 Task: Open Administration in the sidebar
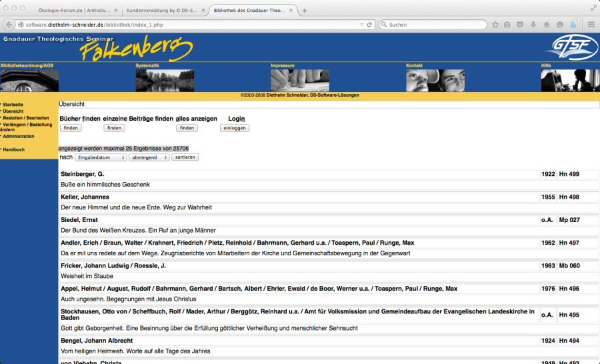click(x=19, y=136)
